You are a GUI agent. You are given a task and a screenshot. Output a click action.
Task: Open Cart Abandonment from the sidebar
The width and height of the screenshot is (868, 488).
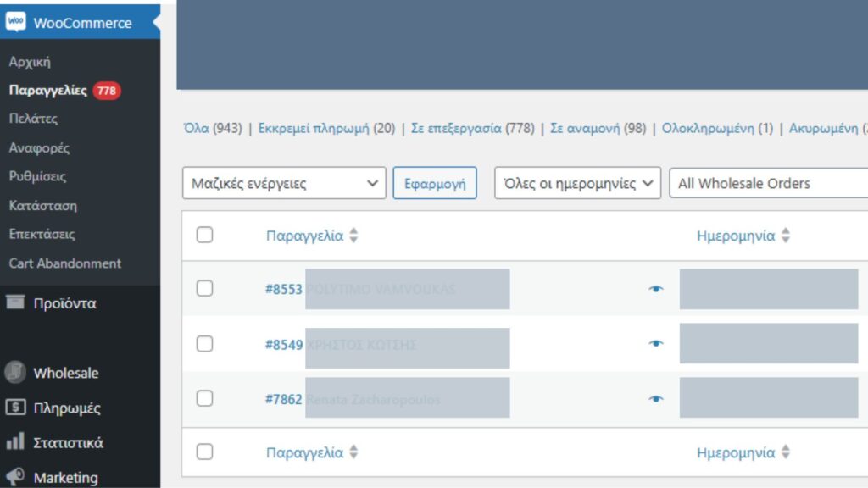click(x=64, y=263)
